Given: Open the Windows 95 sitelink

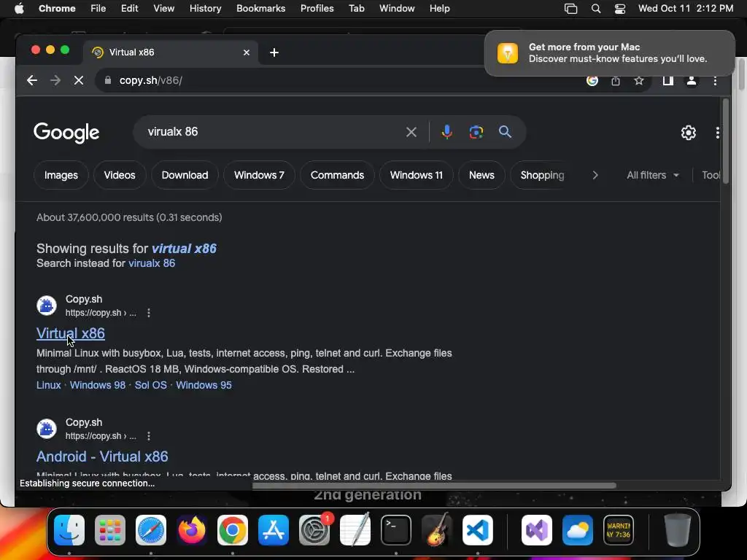Looking at the screenshot, I should click(x=204, y=385).
